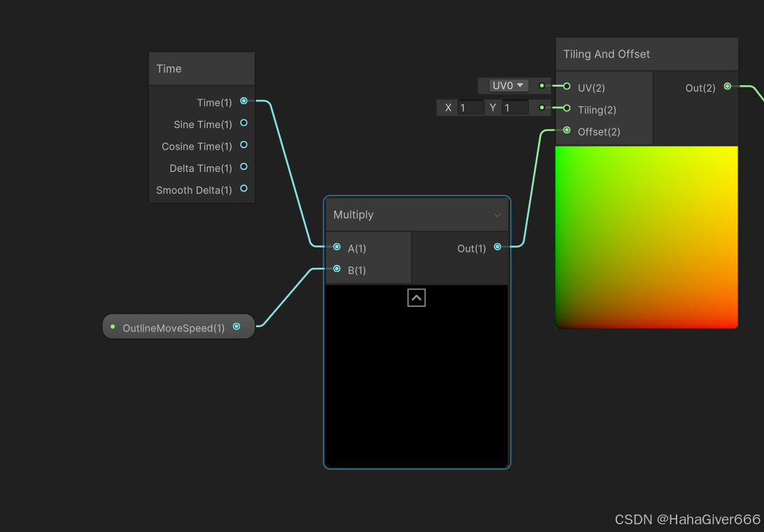Select the OutlineMoveSpeed property node
Screen dimensions: 764x532
tap(173, 326)
